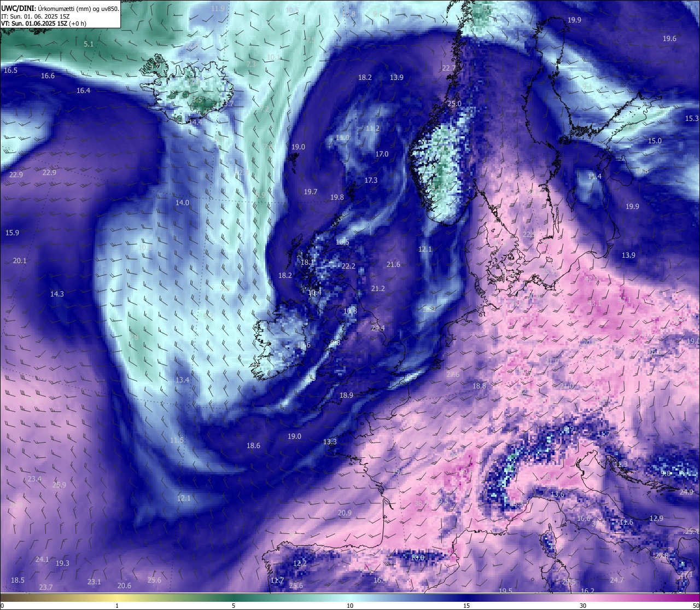
Task: Click the map value 24.7
Action: [616, 580]
